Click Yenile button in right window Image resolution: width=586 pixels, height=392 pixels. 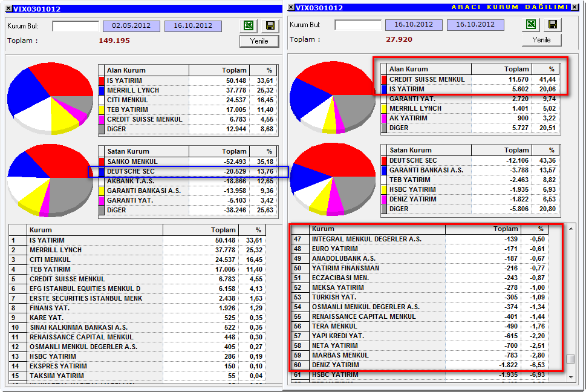[x=541, y=40]
